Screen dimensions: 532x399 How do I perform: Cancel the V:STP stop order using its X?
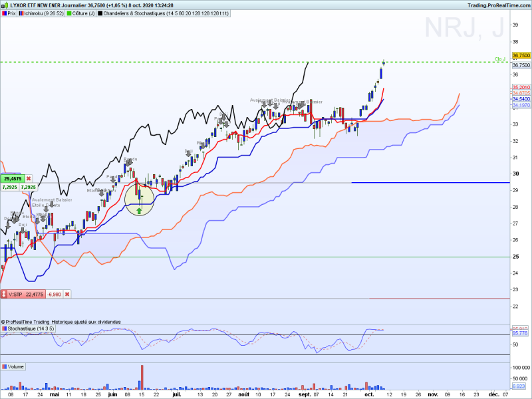[67, 294]
